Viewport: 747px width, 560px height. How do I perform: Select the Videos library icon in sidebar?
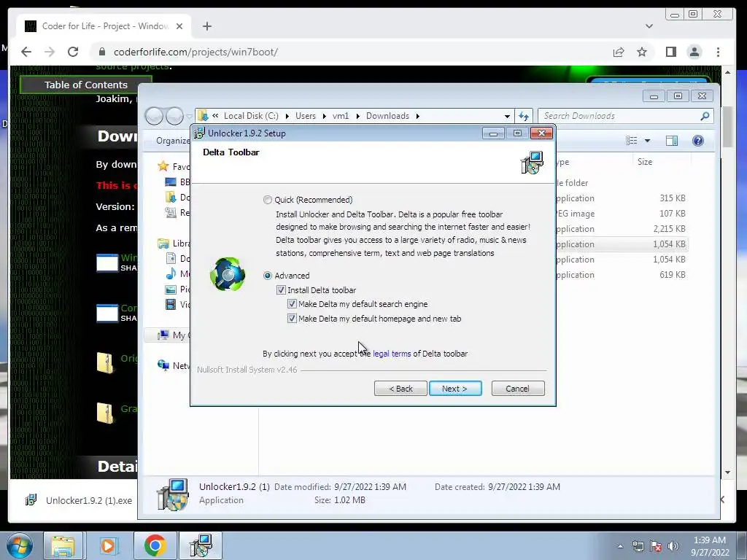pos(171,304)
